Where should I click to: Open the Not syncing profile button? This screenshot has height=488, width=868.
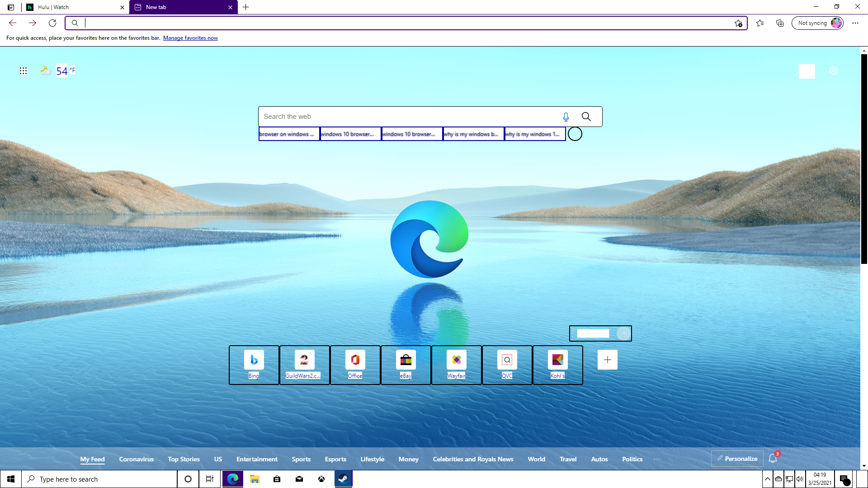(x=817, y=23)
